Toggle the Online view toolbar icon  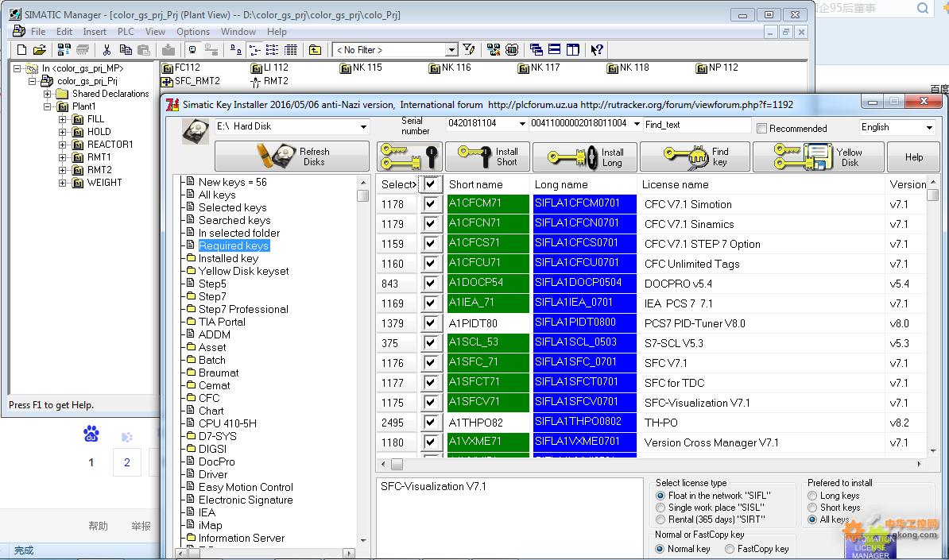point(192,49)
